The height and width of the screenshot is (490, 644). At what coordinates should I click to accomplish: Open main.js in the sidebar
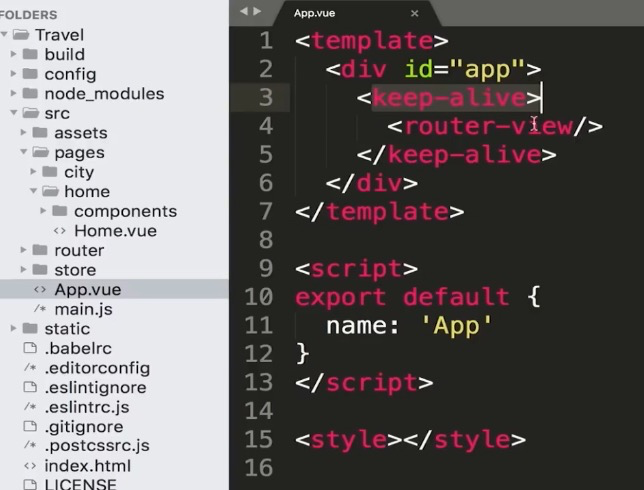pyautogui.click(x=83, y=309)
